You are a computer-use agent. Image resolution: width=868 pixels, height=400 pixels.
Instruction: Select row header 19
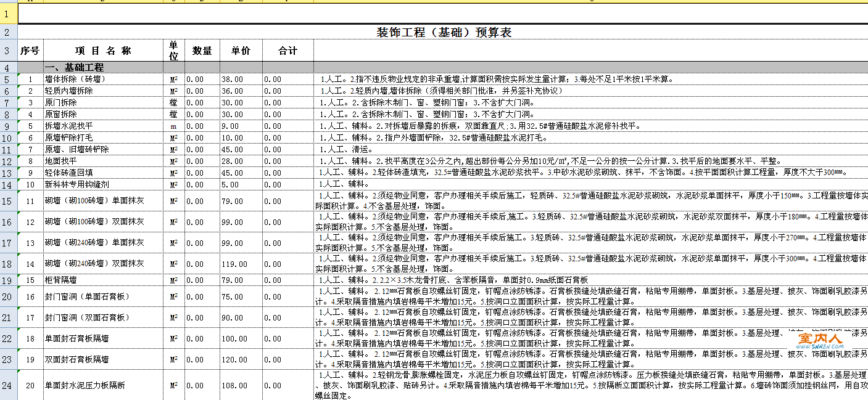click(8, 280)
